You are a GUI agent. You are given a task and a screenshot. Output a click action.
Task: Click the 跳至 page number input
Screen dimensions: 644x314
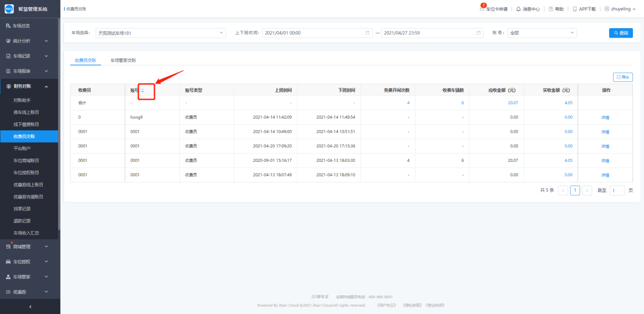[x=617, y=190]
